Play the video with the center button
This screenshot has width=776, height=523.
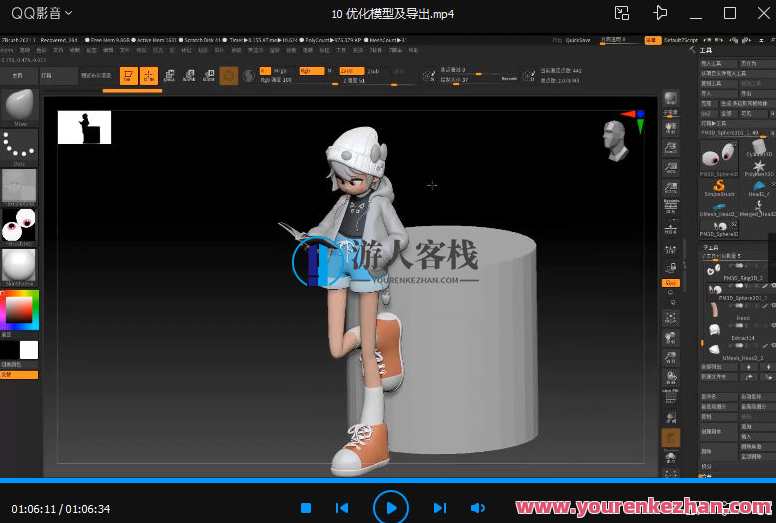tap(390, 508)
